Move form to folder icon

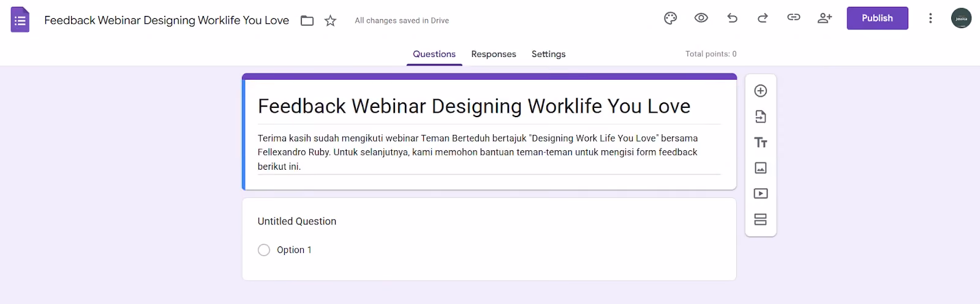click(x=307, y=21)
